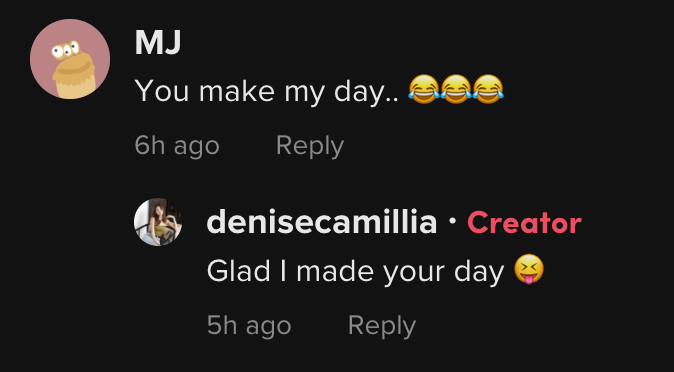This screenshot has width=674, height=372.
Task: Click the first laughing-crying emoji
Action: (424, 89)
